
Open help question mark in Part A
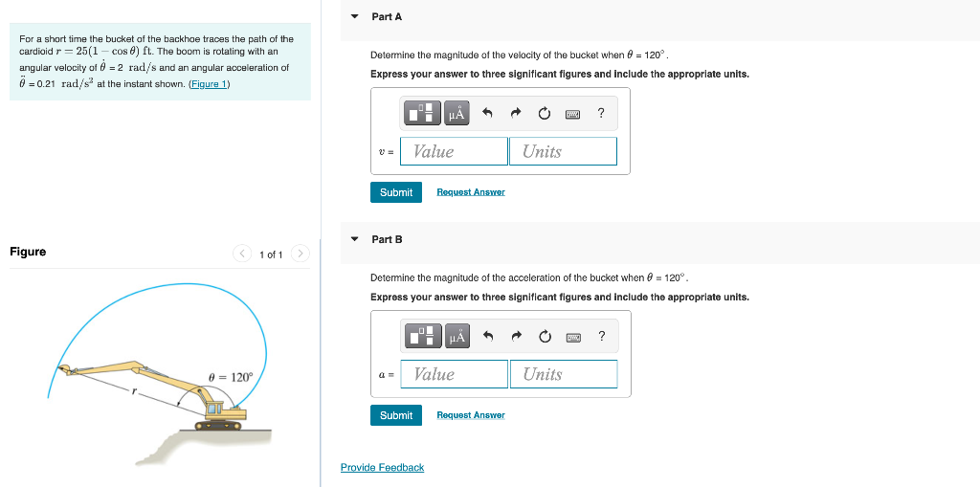[601, 113]
